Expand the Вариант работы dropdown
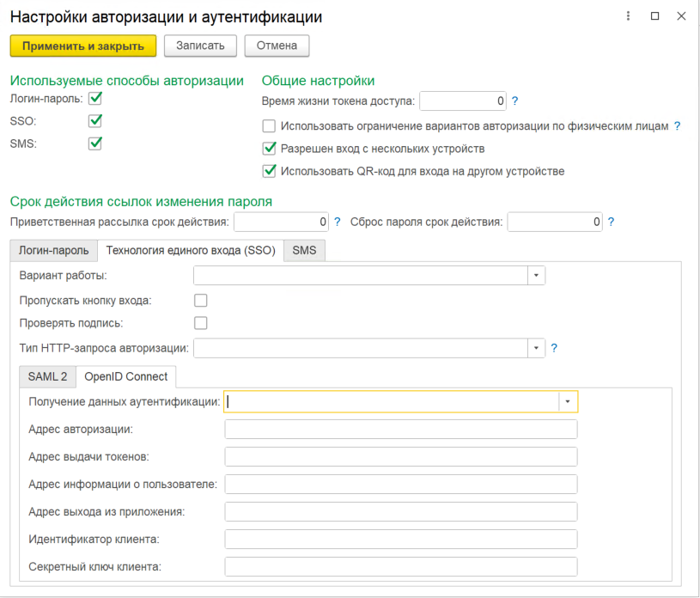The width and height of the screenshot is (700, 598). point(536,275)
